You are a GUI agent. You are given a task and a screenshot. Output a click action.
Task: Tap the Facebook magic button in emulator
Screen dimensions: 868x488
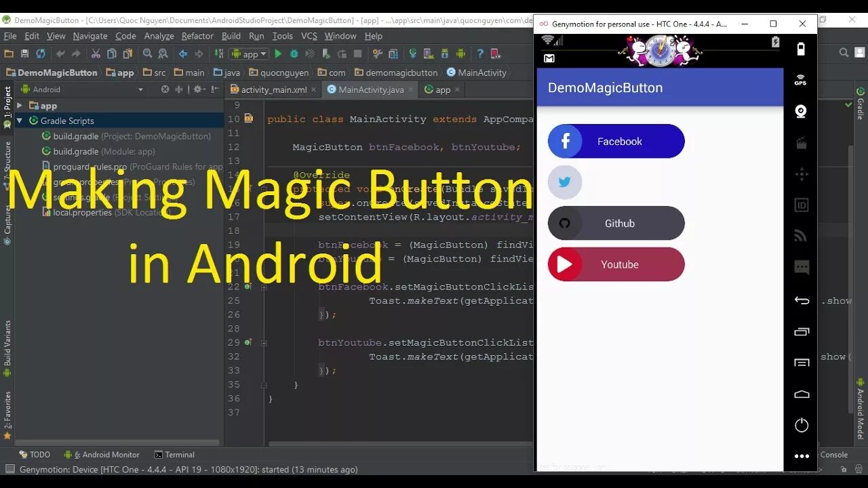(616, 141)
